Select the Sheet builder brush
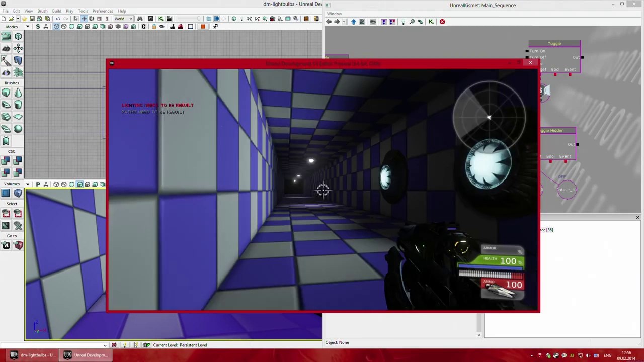Image resolution: width=644 pixels, height=362 pixels. [18, 117]
